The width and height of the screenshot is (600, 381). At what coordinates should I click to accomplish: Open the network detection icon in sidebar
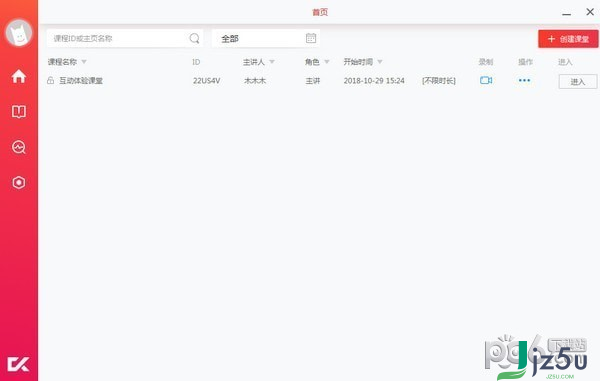tap(18, 147)
